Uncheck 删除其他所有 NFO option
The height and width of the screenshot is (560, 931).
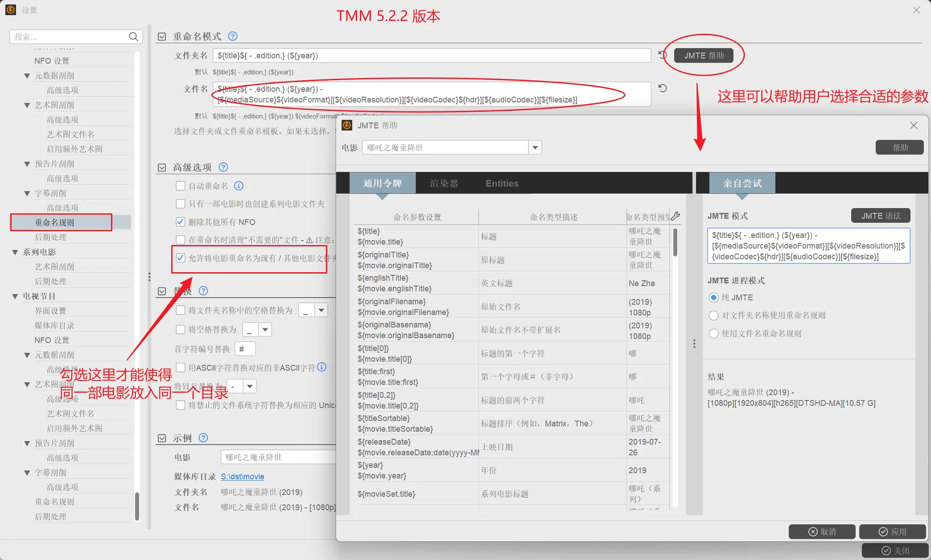point(181,222)
